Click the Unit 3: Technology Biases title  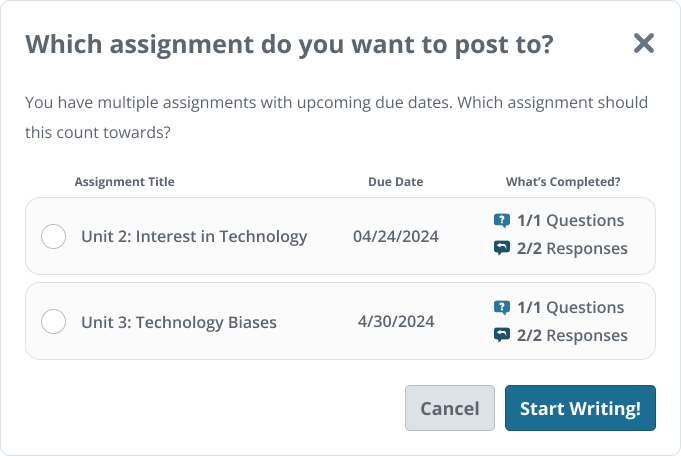179,322
